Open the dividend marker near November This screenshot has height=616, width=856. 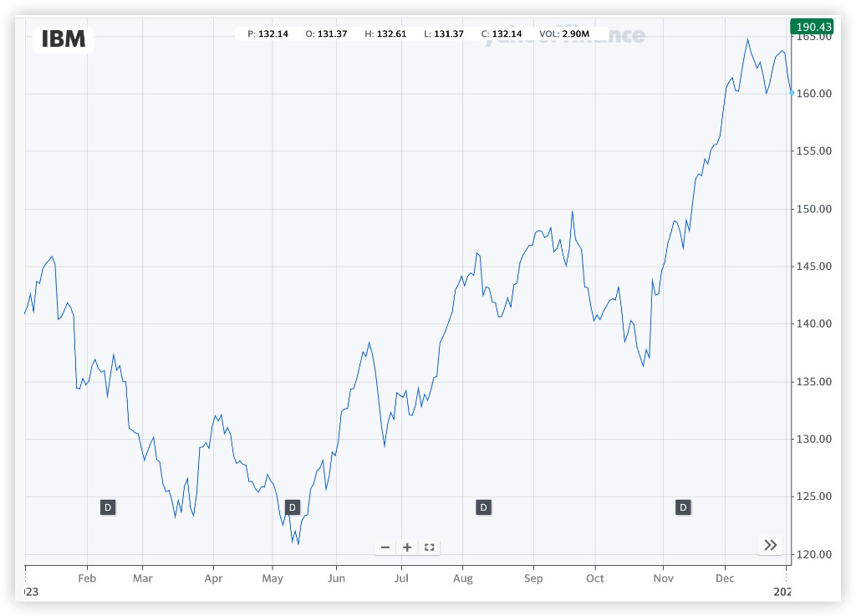(x=683, y=507)
